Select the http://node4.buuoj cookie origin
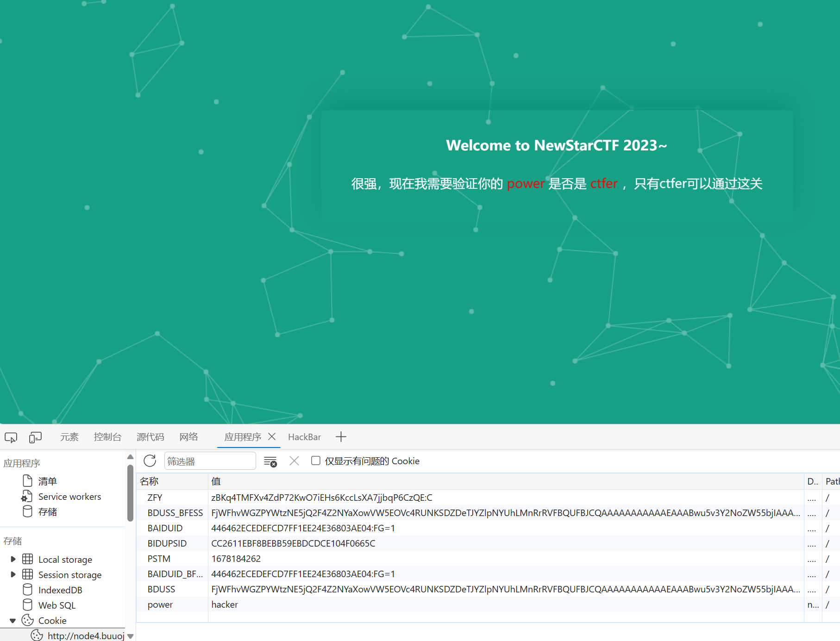Viewport: 840px width, 641px height. (86, 635)
